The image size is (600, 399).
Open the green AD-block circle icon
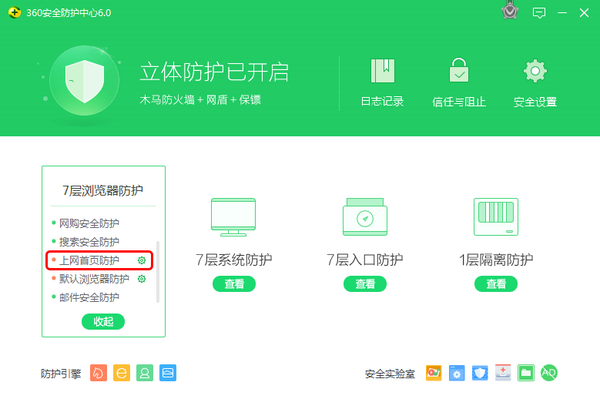click(x=549, y=373)
